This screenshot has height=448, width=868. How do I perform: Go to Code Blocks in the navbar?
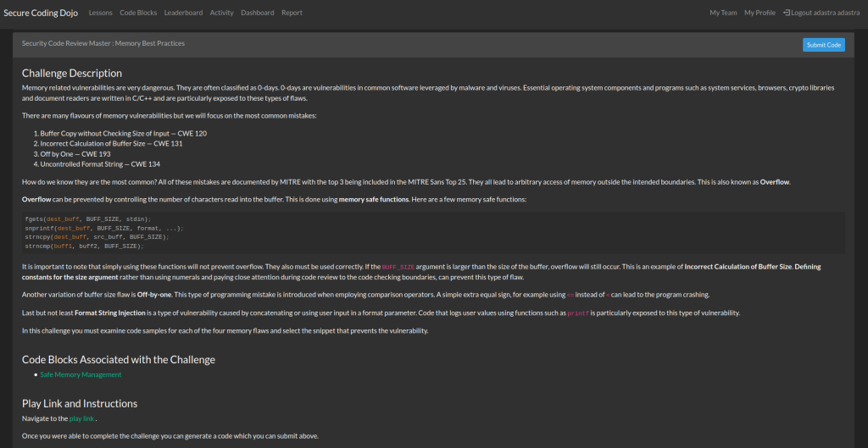click(x=138, y=13)
